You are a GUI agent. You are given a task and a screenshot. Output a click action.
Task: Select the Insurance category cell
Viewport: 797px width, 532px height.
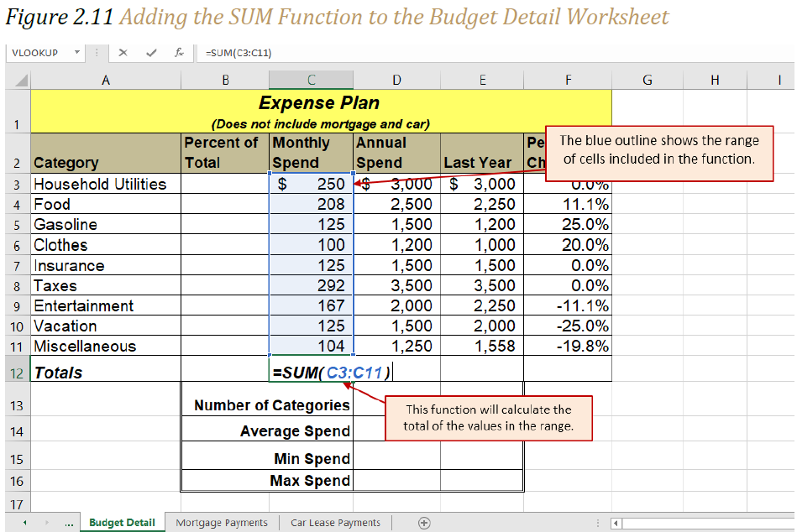[106, 265]
